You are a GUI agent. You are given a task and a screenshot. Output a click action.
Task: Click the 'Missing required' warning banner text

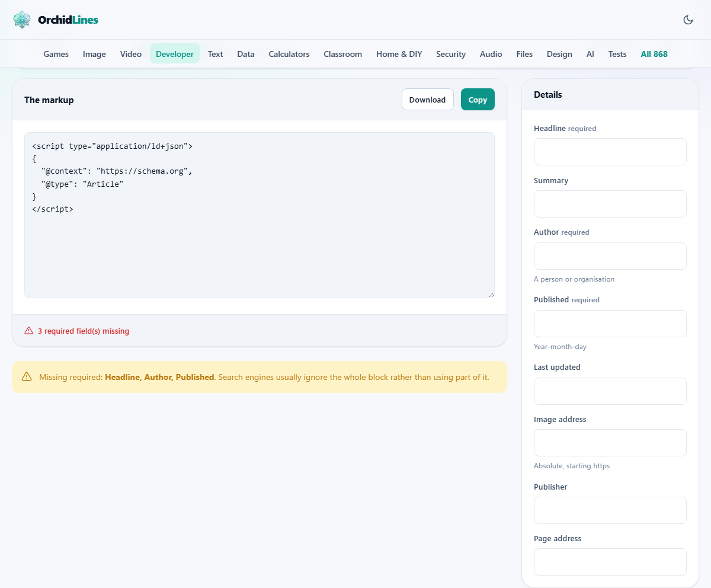pos(264,377)
